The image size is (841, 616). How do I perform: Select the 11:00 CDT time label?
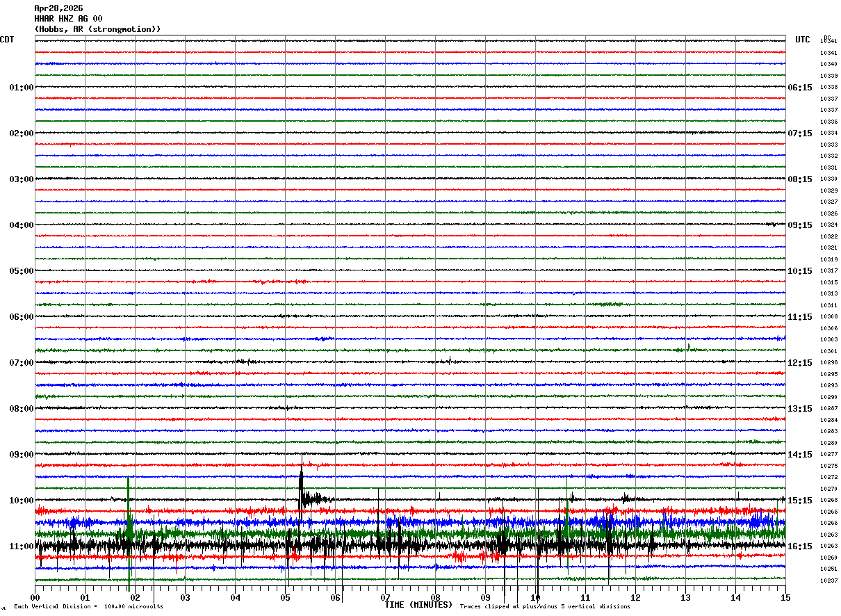click(x=22, y=546)
